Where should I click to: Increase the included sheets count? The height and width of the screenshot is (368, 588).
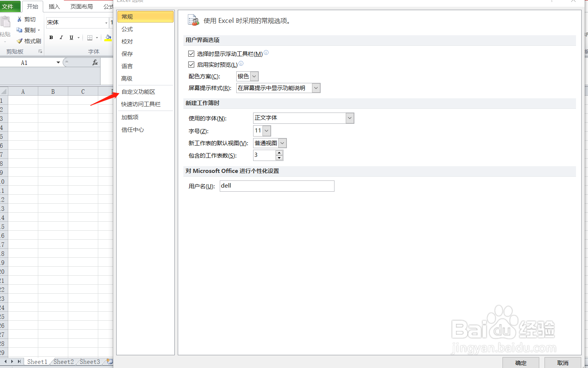pos(279,153)
